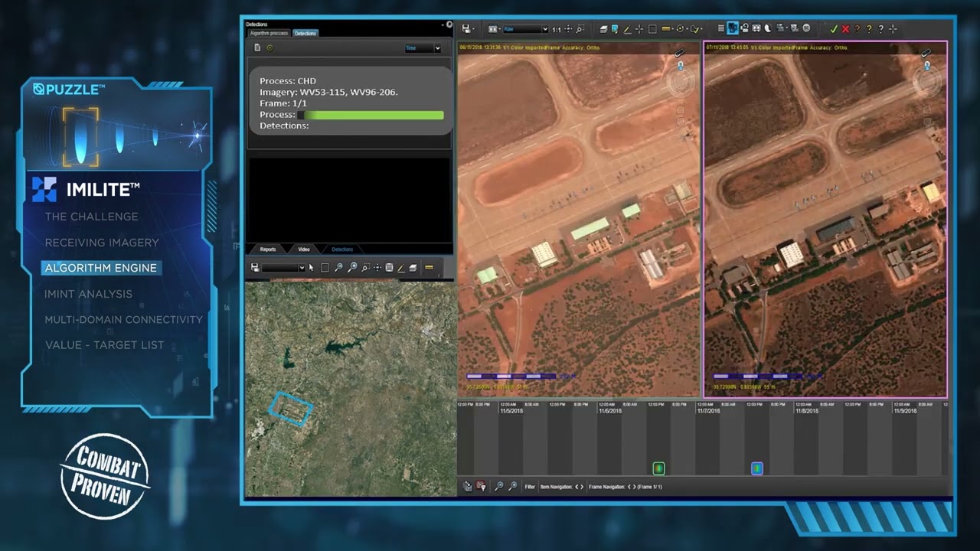Viewport: 980px width, 551px height.
Task: Switch to the Detections tab at the top
Action: point(305,33)
